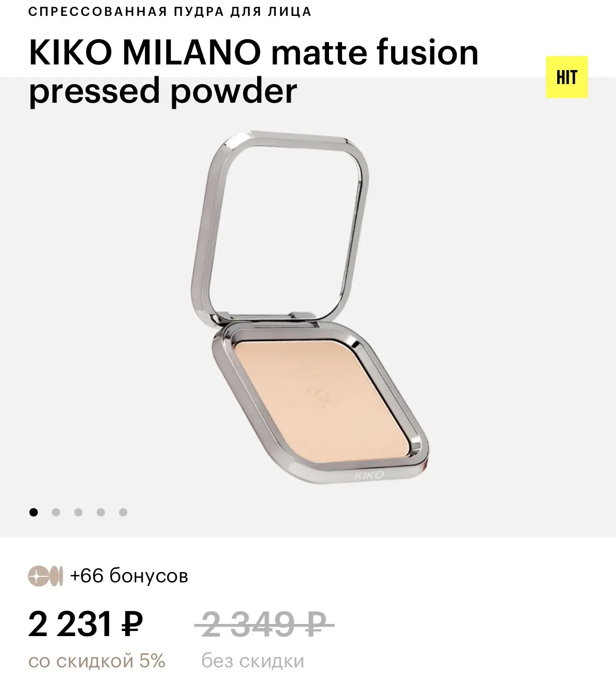Select the first carousel dot
The height and width of the screenshot is (687, 616).
34,512
